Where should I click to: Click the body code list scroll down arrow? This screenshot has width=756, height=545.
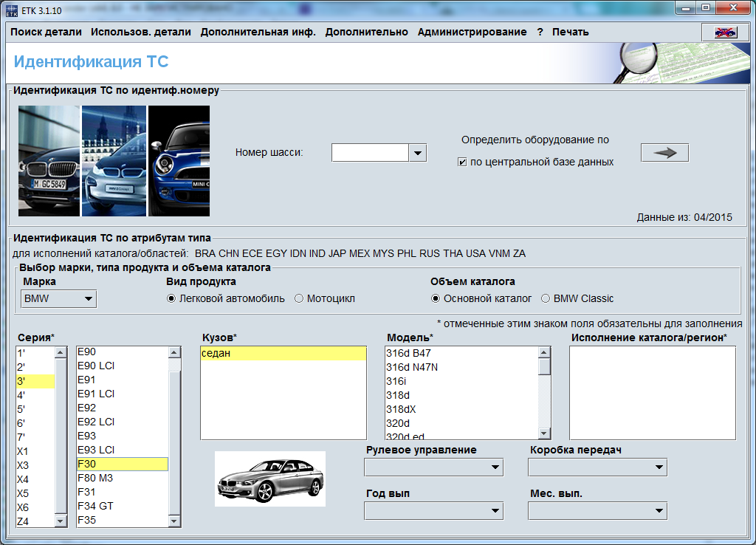point(174,521)
